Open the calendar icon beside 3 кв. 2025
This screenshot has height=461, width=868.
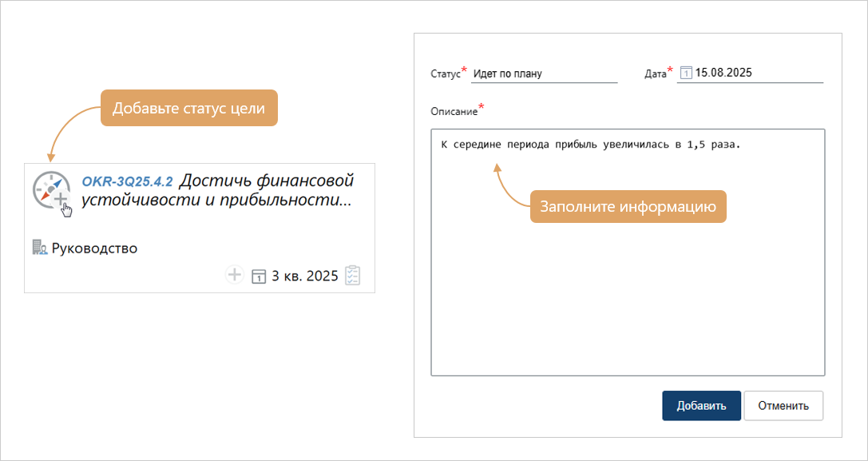pyautogui.click(x=259, y=276)
